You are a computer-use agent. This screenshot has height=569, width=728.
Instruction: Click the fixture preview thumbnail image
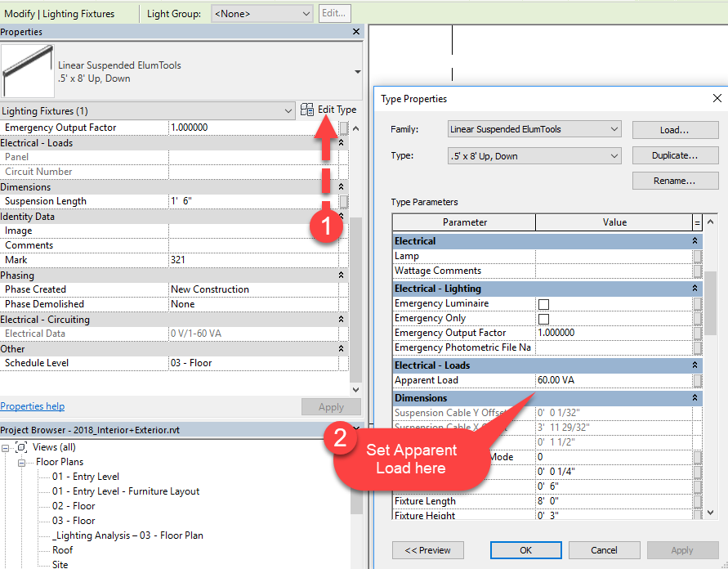(28, 70)
